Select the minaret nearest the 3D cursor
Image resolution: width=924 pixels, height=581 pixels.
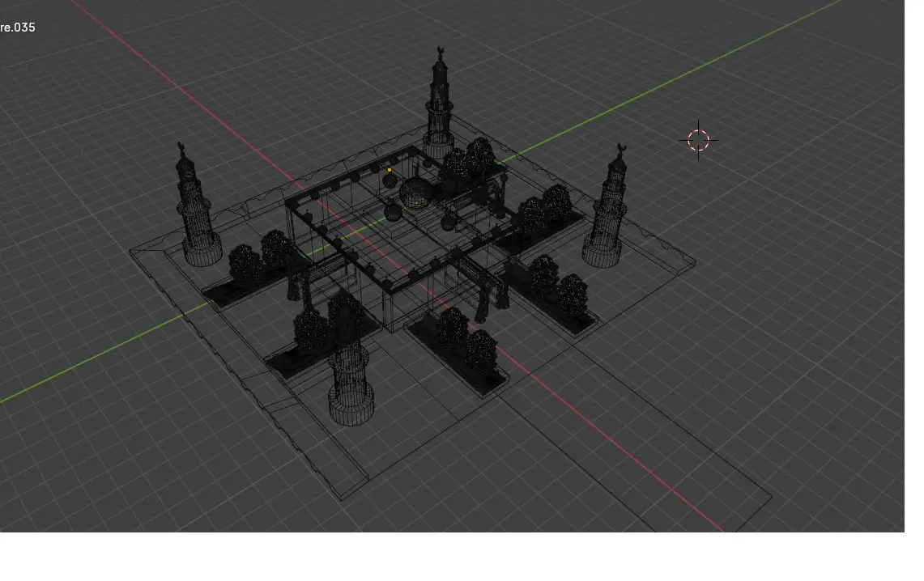click(x=606, y=206)
